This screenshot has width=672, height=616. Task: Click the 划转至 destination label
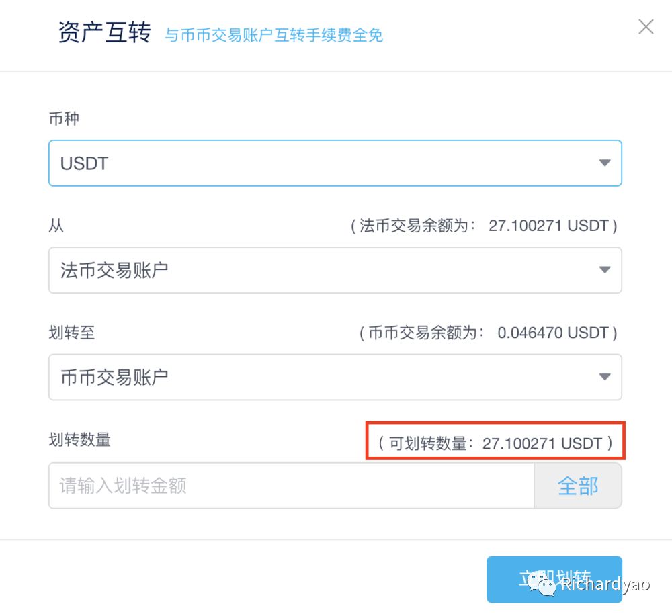[71, 332]
